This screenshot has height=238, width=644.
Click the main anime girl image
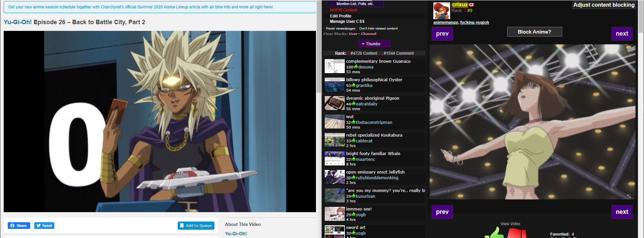[532, 122]
